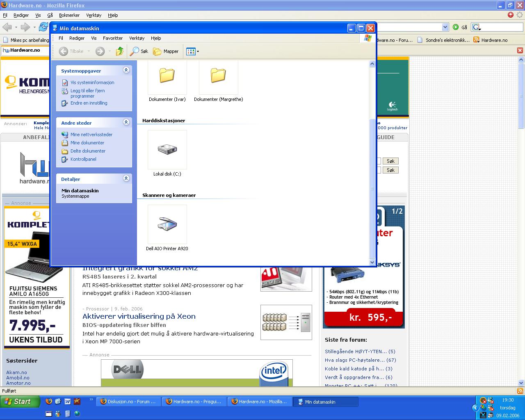525x420 pixels.
Task: Collapse the Systemoppgaver panel
Action: [x=126, y=70]
